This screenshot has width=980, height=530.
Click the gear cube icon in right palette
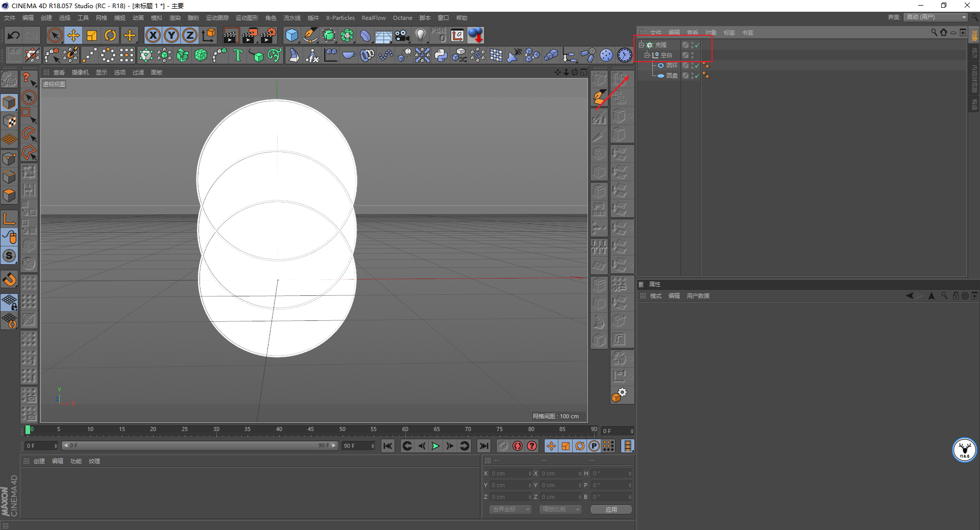[619, 395]
